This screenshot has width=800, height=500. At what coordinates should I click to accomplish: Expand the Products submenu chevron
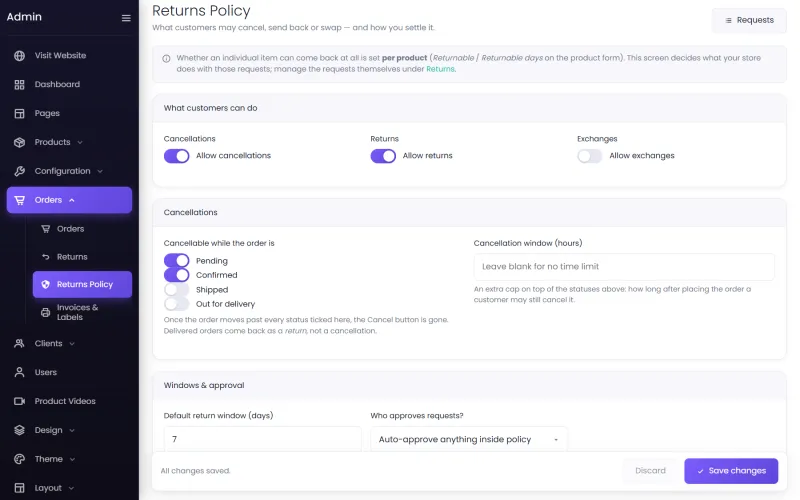point(80,142)
